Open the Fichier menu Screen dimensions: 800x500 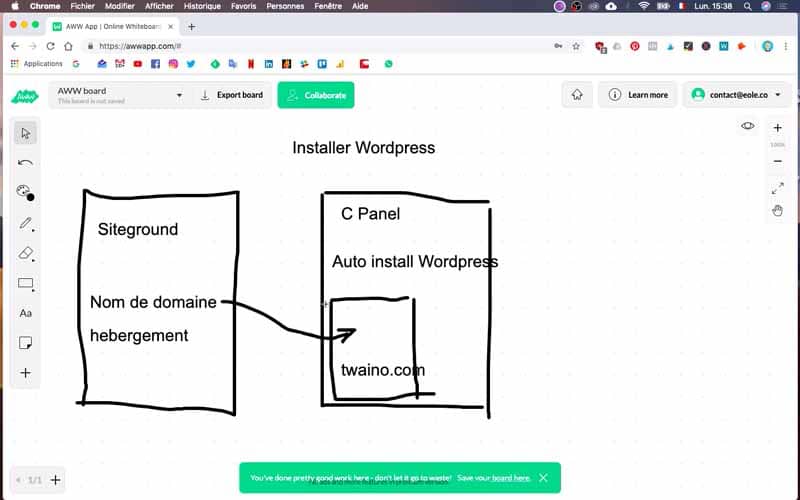click(82, 6)
